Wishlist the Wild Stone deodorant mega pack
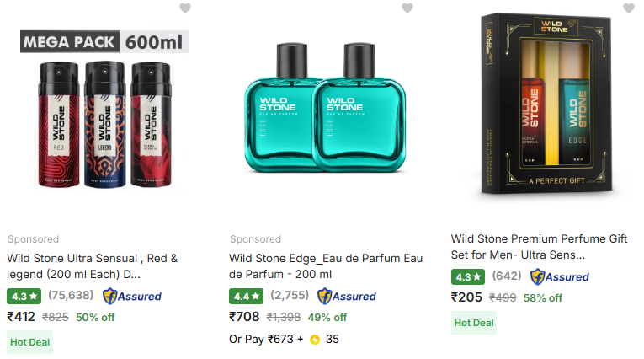Viewport: 644px width, 359px height. click(x=185, y=8)
